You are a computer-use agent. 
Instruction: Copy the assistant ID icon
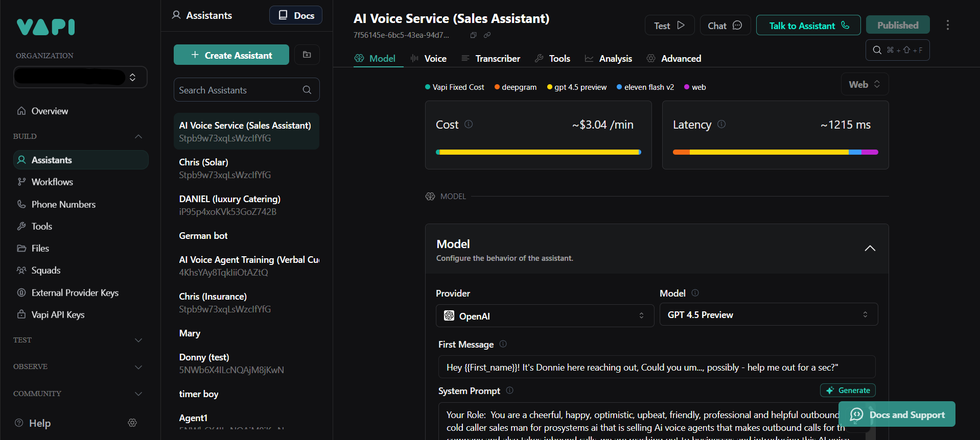click(x=473, y=35)
